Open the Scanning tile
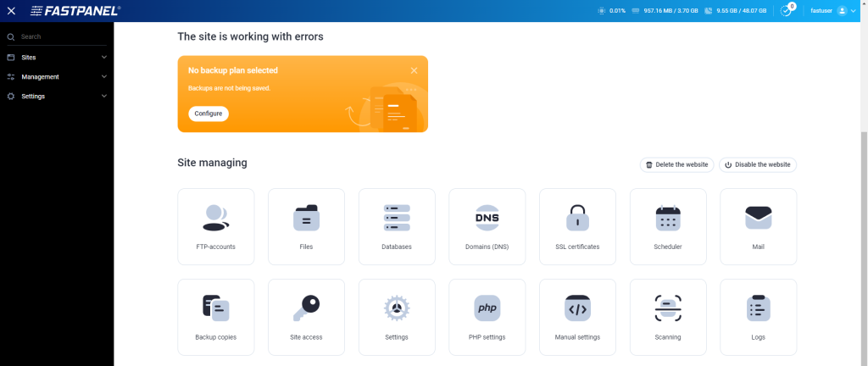The width and height of the screenshot is (868, 366). click(x=668, y=316)
